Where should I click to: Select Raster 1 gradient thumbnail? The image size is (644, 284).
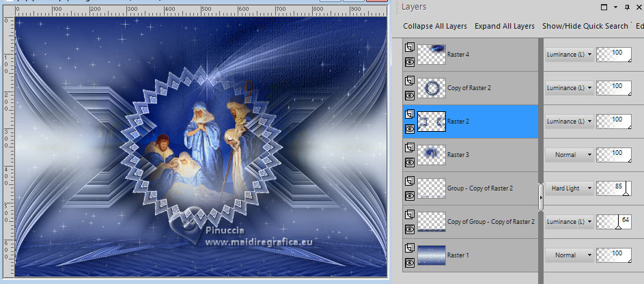pyautogui.click(x=432, y=255)
